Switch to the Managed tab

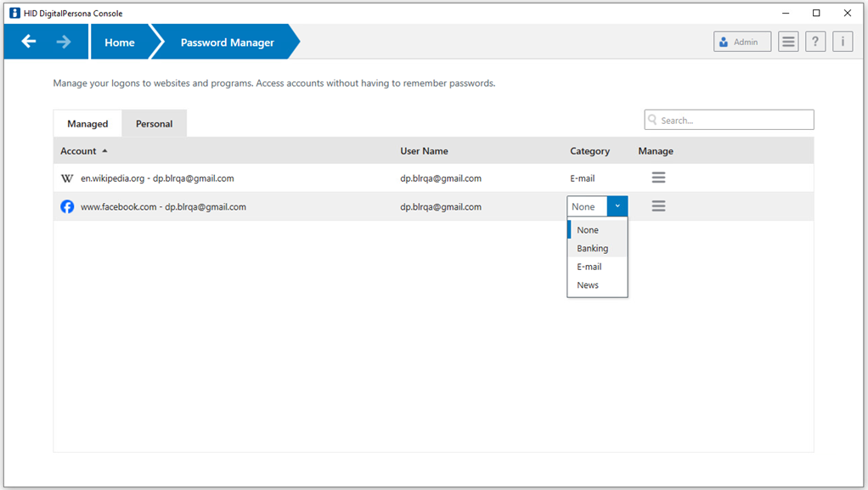pos(87,122)
